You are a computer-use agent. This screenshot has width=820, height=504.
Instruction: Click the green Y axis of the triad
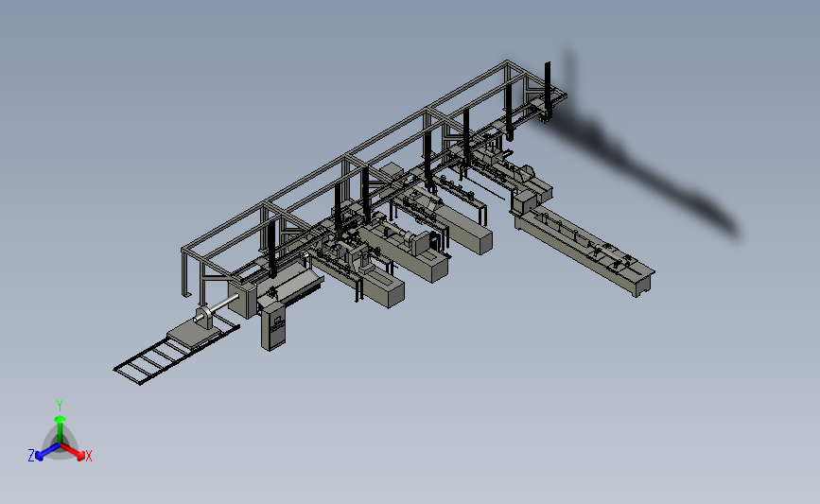pos(60,428)
